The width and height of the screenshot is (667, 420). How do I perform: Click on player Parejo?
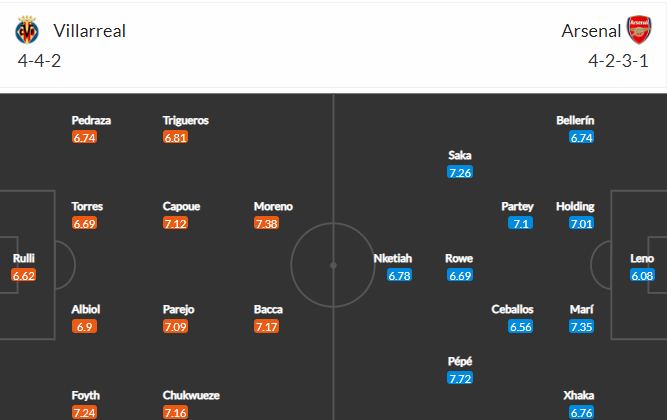pos(178,309)
